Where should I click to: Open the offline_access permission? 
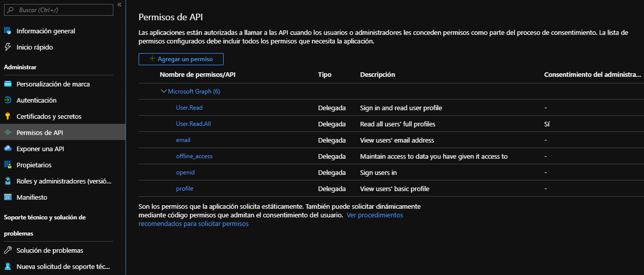[x=194, y=156]
